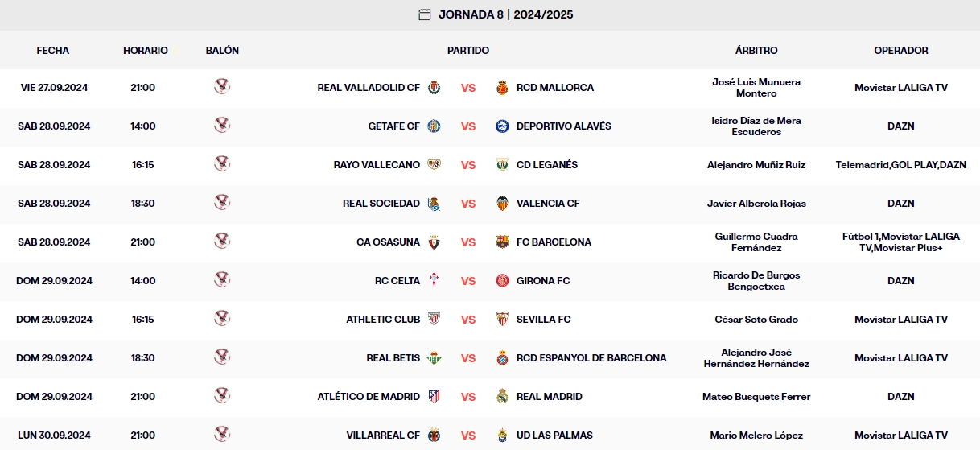The image size is (980, 450).
Task: Click the RCD Mallorca crest icon
Action: pyautogui.click(x=503, y=87)
